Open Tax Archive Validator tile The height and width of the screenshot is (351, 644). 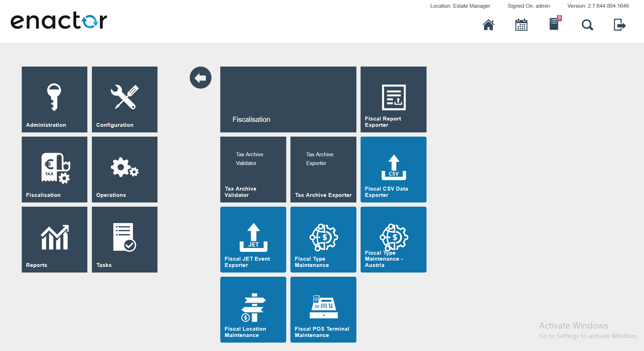[x=253, y=170]
